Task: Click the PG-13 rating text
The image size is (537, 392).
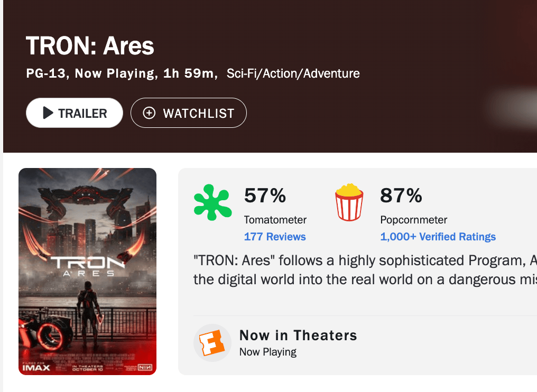Action: (x=48, y=73)
